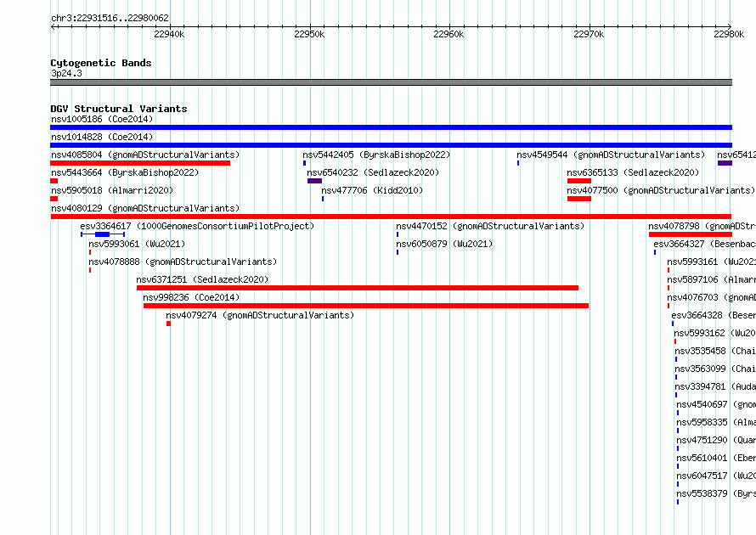The height and width of the screenshot is (535, 756).
Task: Open esv3664328 variant label
Action: pyautogui.click(x=714, y=315)
